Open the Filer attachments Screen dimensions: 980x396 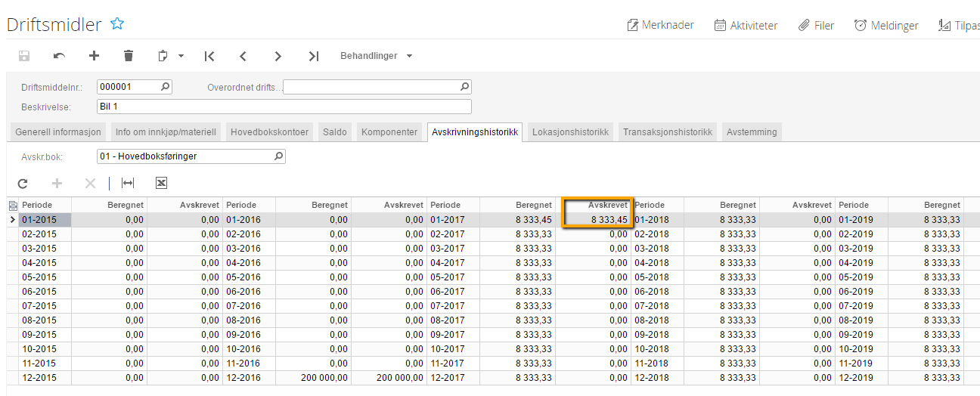click(x=816, y=26)
